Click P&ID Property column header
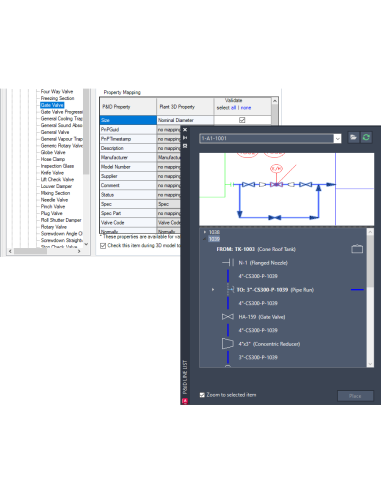The image size is (381, 492). [128, 107]
